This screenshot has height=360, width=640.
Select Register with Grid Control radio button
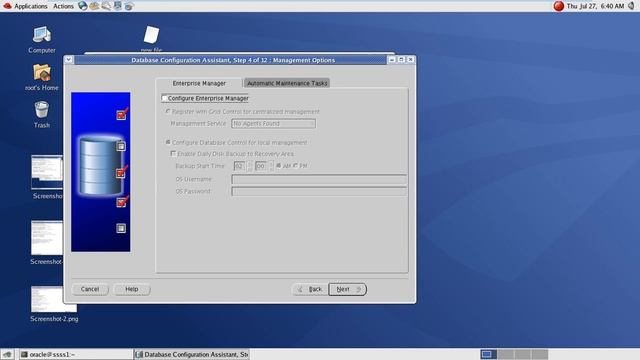(x=168, y=111)
